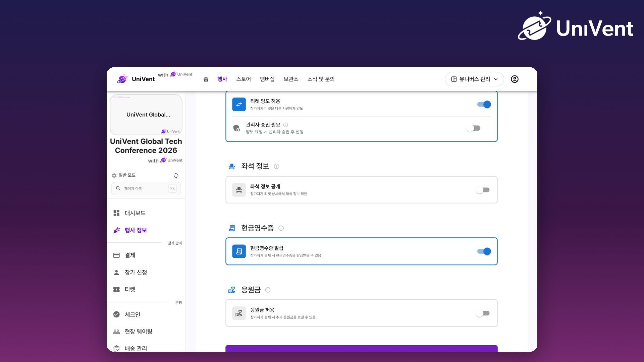Click the search magnifier icon in sidebar
The image size is (644, 362).
(x=118, y=188)
